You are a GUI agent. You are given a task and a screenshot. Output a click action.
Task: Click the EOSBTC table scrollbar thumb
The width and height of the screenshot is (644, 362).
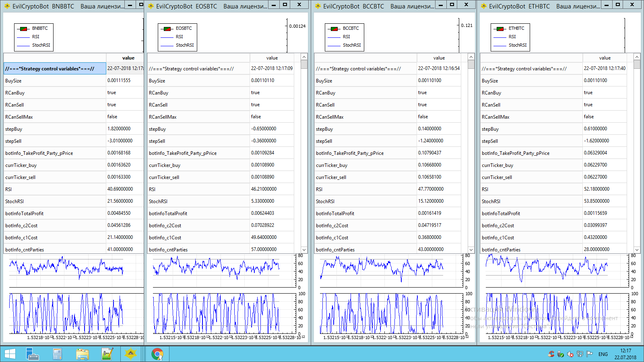pos(304,64)
